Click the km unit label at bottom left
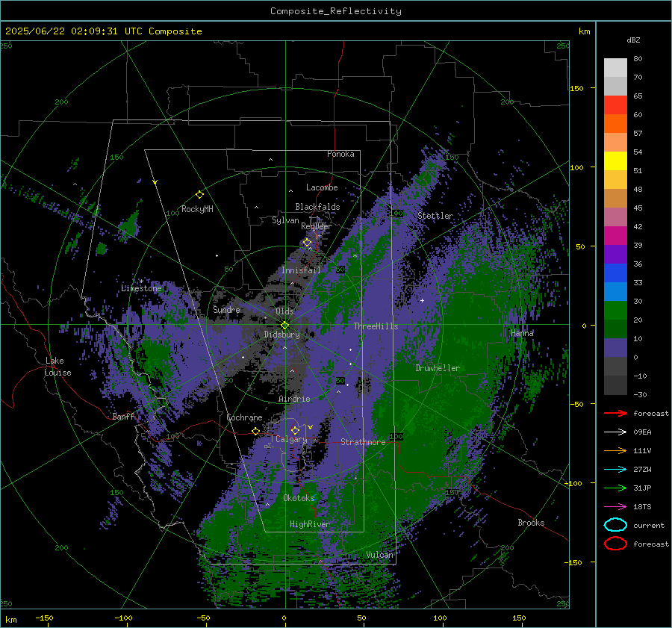 pyautogui.click(x=11, y=620)
